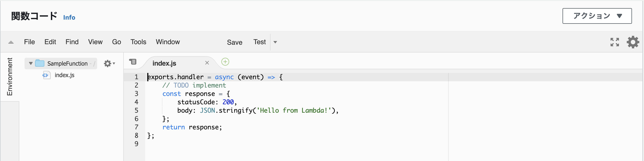Open the tab list icon beside index.js tab
Image resolution: width=644 pixels, height=161 pixels.
133,62
